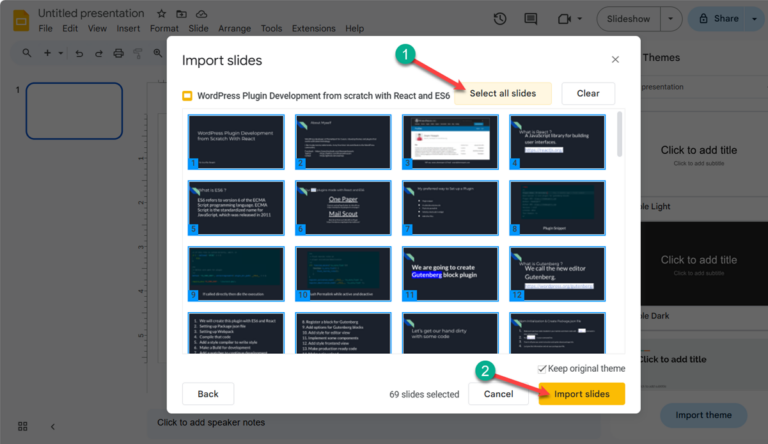Image resolution: width=768 pixels, height=444 pixels.
Task: Click the plus new slide icon
Action: coord(47,53)
